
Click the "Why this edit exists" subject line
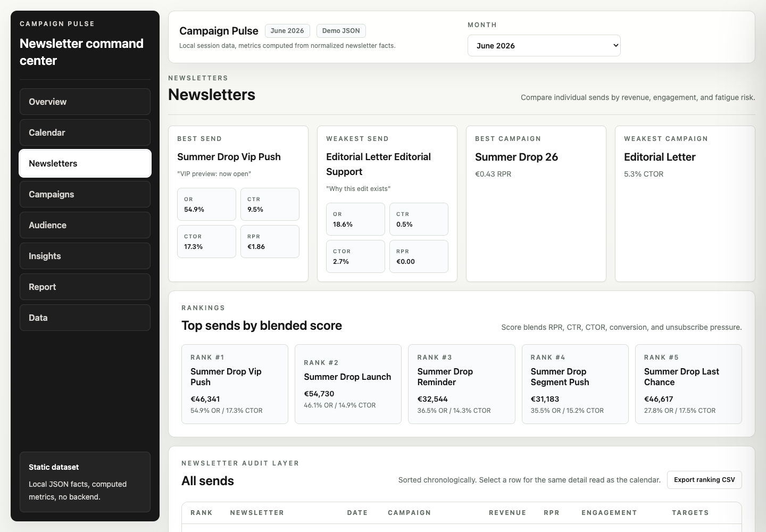tap(358, 189)
